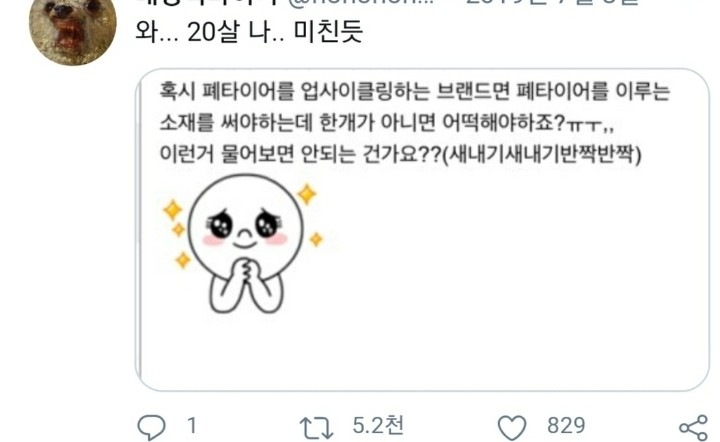Image resolution: width=720 pixels, height=442 pixels.
Task: Click the yellow sparkle above the sticker's head
Action: [x=307, y=194]
